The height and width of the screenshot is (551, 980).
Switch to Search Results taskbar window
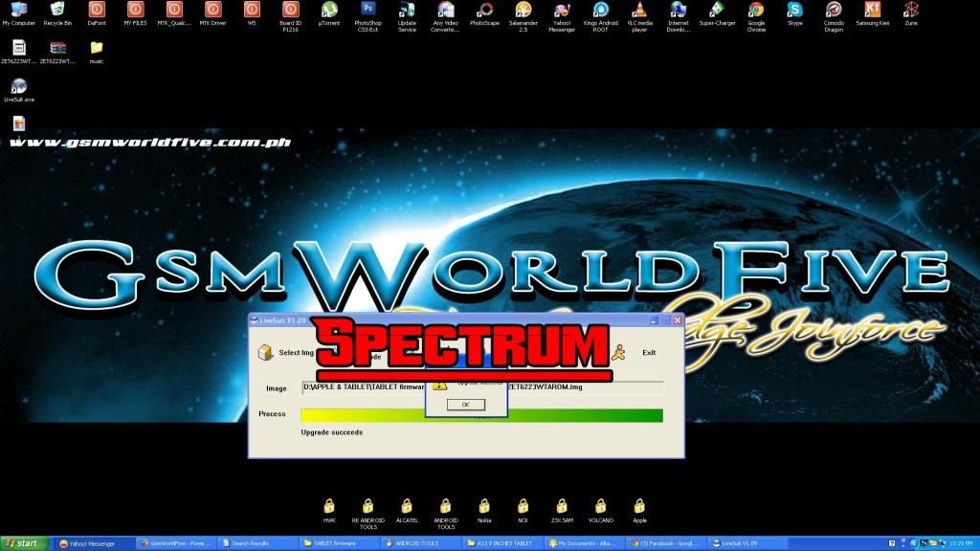click(258, 543)
